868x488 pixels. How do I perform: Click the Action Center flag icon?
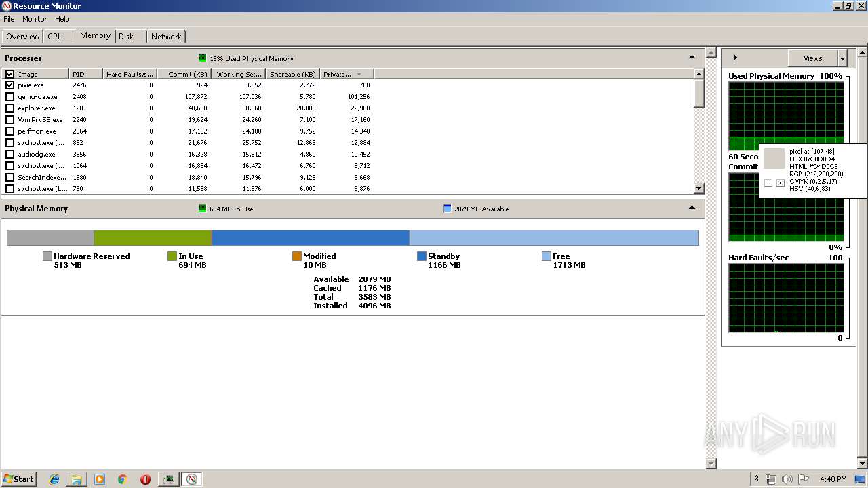point(803,479)
